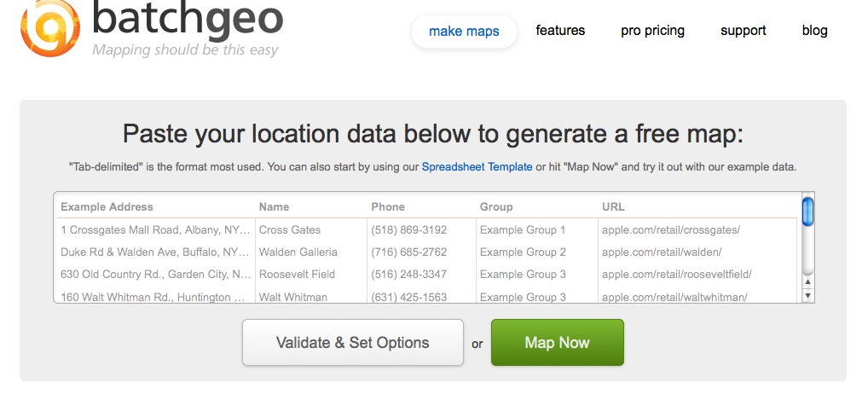Click the scrollbar down arrow
868x400 pixels.
pos(807,295)
